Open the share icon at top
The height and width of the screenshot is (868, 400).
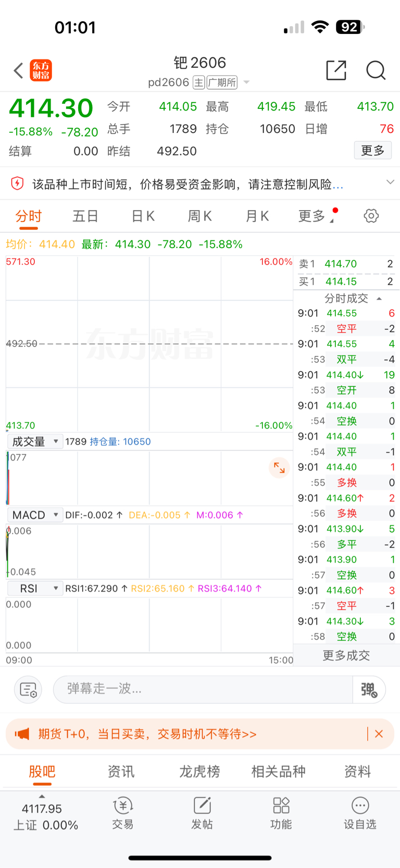336,70
